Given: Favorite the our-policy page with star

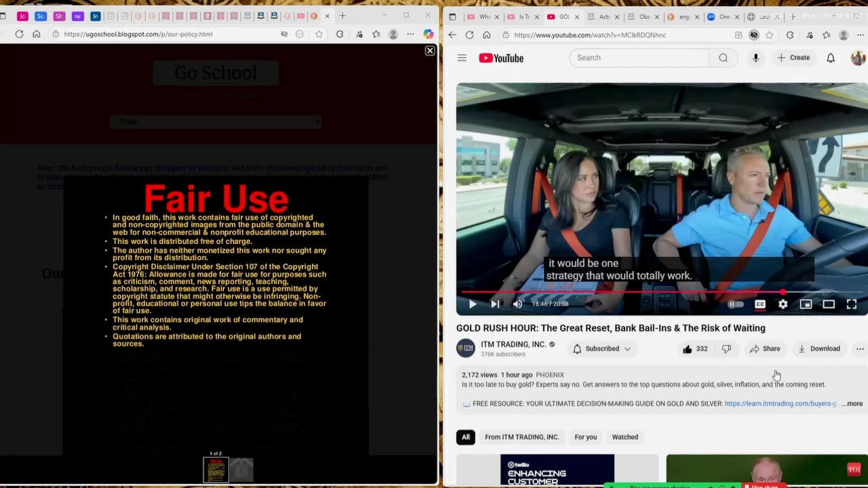Looking at the screenshot, I should click(x=319, y=34).
